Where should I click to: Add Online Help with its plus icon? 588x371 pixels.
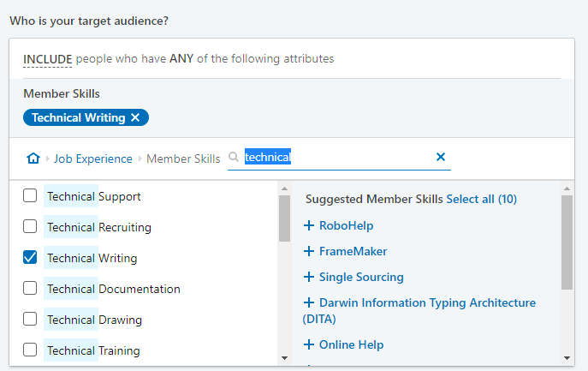309,345
